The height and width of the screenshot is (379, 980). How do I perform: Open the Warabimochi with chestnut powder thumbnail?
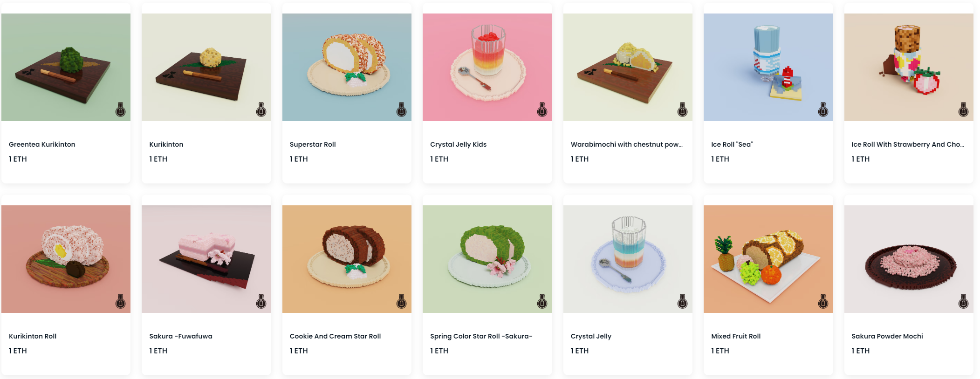(628, 67)
